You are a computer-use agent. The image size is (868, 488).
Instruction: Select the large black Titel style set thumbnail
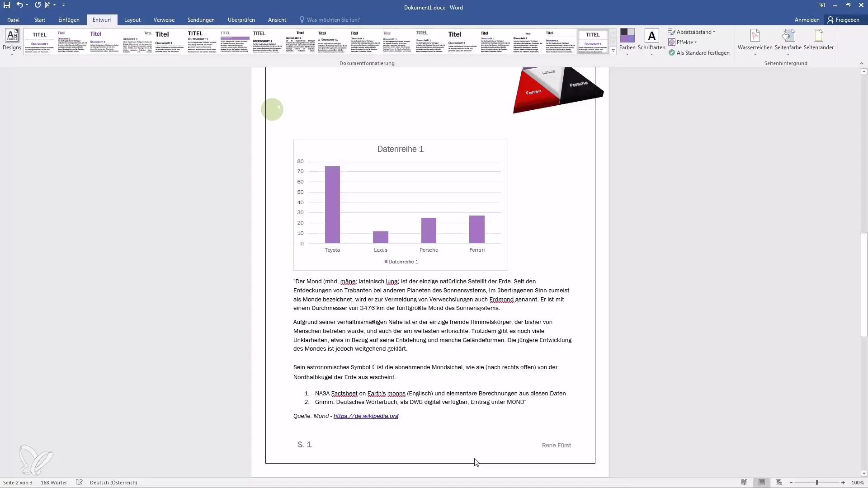(x=170, y=42)
